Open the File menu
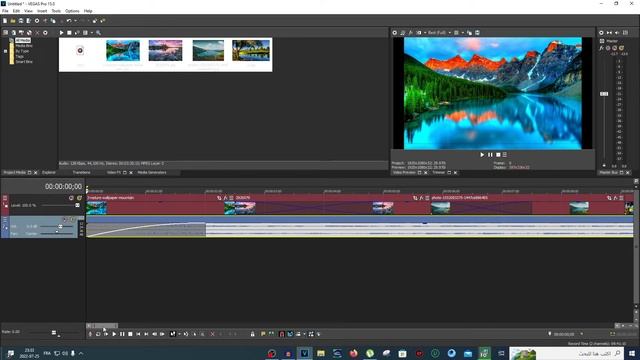 click(x=5, y=11)
